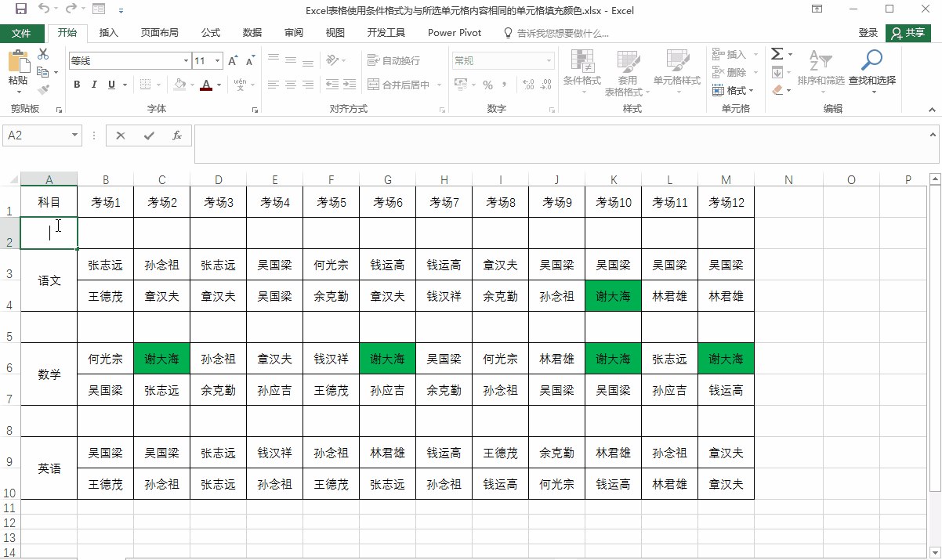The image size is (942, 560).
Task: Click the comma style icon
Action: [x=505, y=85]
